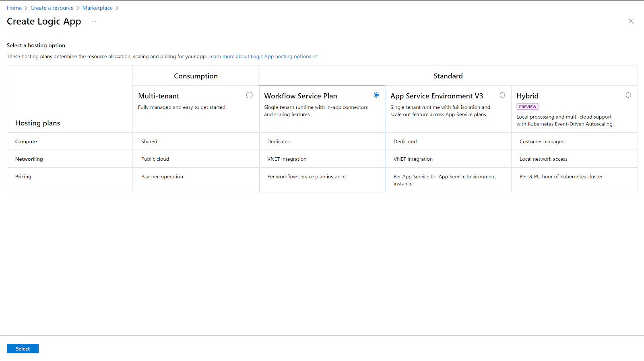The image size is (644, 361).
Task: Open Learn more about Logic App hosting options
Action: 260,57
